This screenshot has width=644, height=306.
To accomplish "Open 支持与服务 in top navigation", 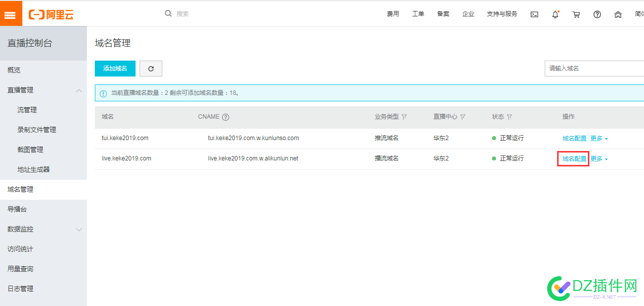I will 502,14.
